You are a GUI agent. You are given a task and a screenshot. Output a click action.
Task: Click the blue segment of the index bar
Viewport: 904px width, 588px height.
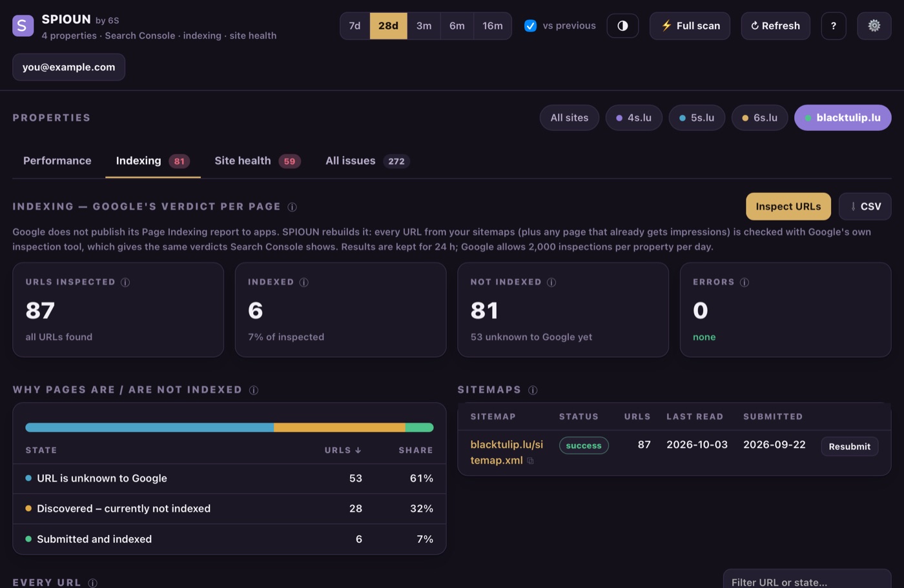[149, 427]
